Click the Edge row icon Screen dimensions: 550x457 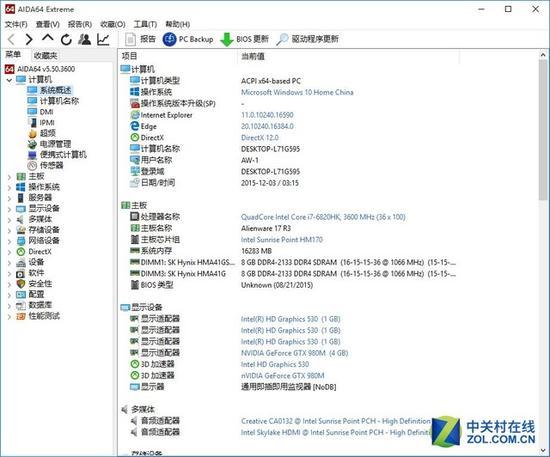[135, 126]
